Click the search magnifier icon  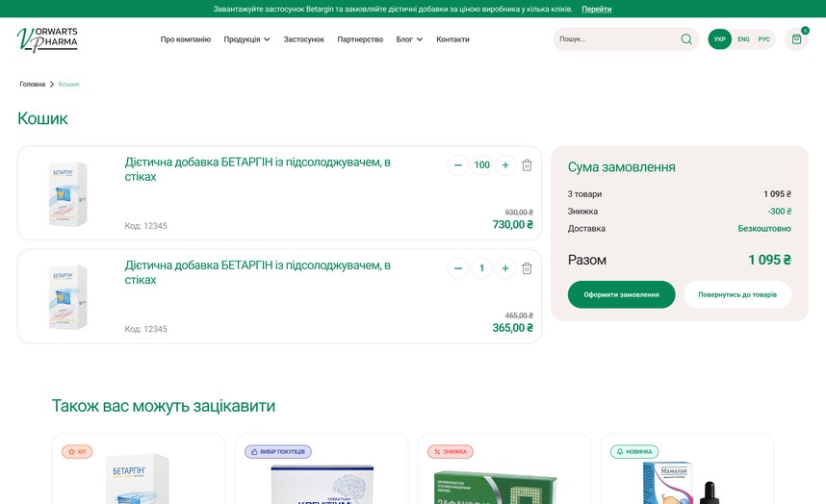(685, 38)
